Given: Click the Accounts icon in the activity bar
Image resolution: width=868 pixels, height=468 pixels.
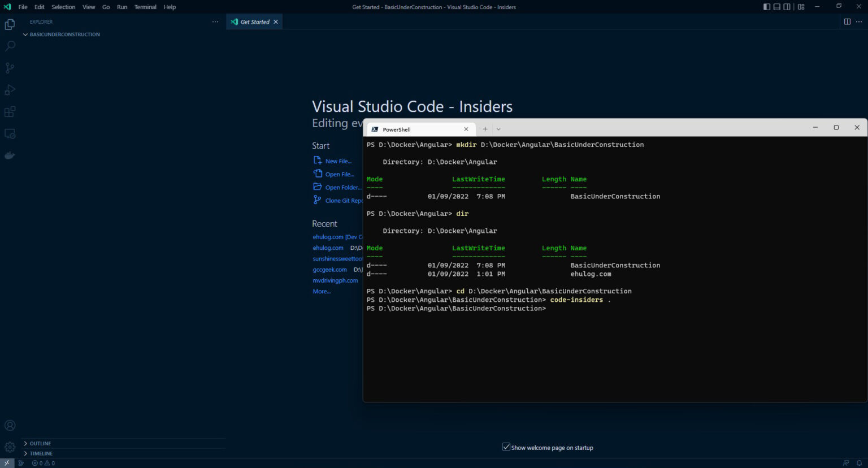Looking at the screenshot, I should click(x=9, y=425).
